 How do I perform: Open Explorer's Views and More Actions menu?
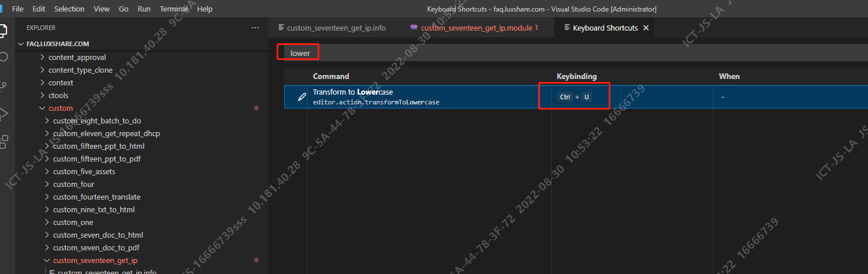(255, 28)
